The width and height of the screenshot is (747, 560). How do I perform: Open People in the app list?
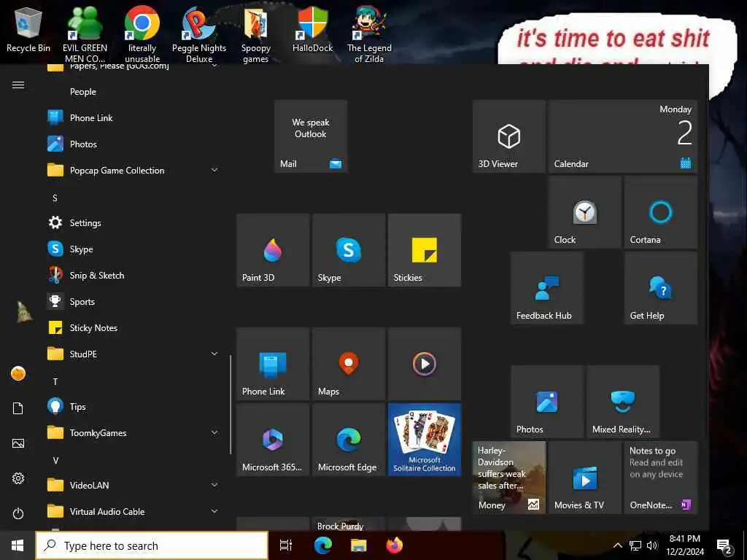pos(133,91)
